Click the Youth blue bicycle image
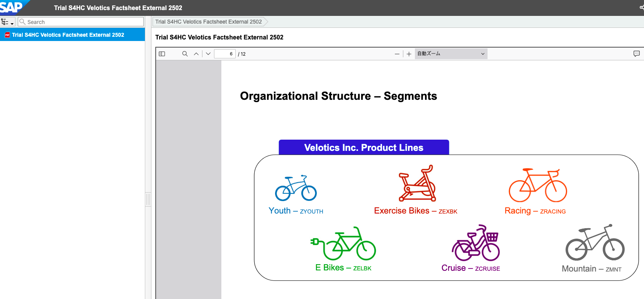This screenshot has height=299, width=644. coord(296,188)
